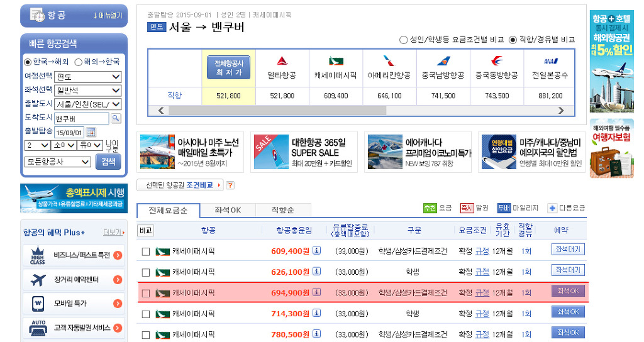The height and width of the screenshot is (342, 644).
Task: Click the question mark help icon
Action: [230, 185]
